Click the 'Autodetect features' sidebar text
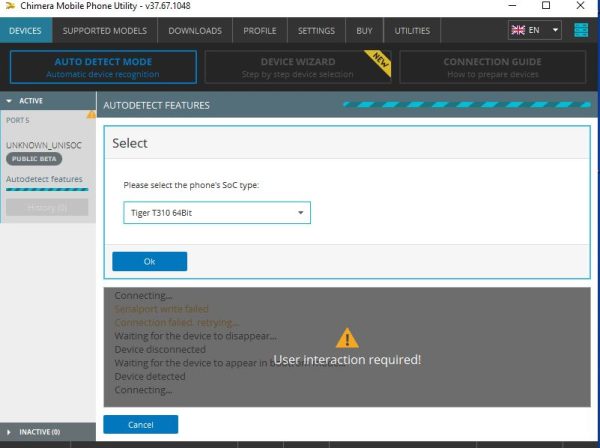 coord(44,179)
